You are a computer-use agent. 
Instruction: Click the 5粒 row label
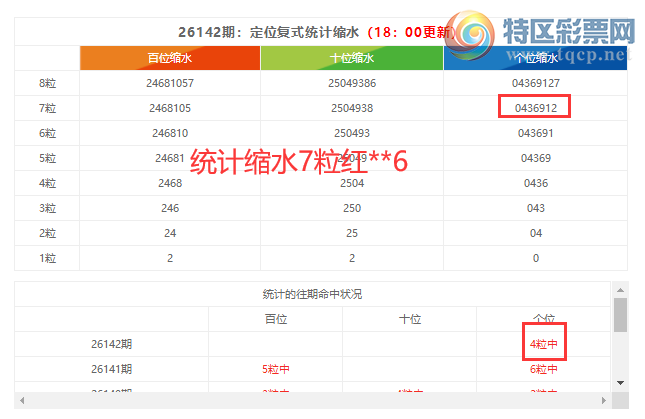point(47,158)
